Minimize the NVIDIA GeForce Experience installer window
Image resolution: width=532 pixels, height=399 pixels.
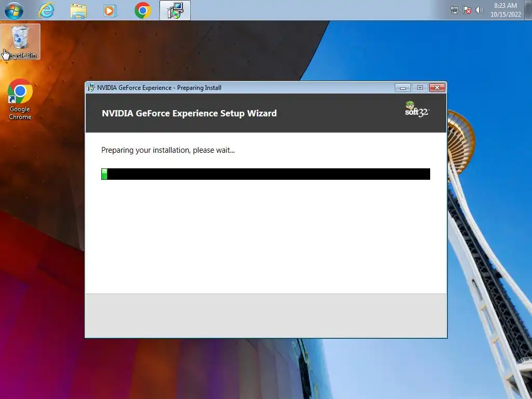pos(403,88)
